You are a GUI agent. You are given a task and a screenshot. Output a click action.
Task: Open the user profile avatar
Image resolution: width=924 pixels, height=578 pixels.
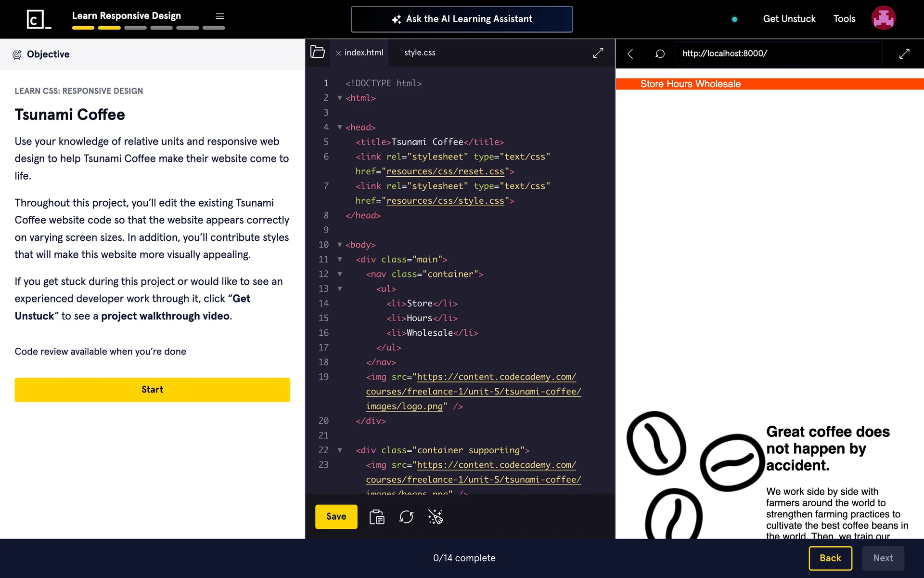(x=883, y=18)
